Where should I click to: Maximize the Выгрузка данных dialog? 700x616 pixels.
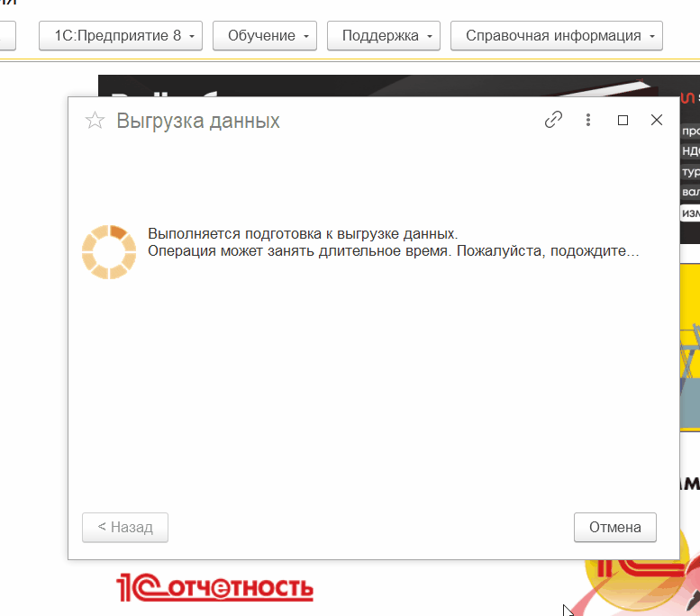coord(623,120)
